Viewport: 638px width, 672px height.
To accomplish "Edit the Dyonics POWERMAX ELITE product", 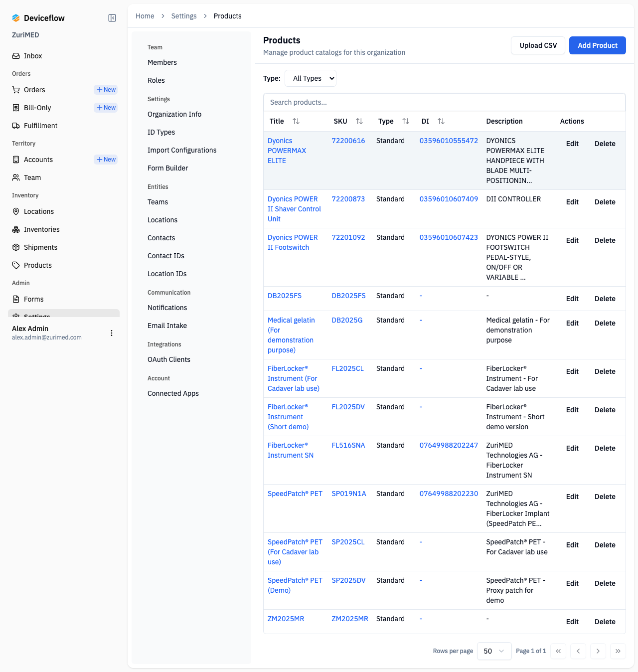I will tap(572, 144).
